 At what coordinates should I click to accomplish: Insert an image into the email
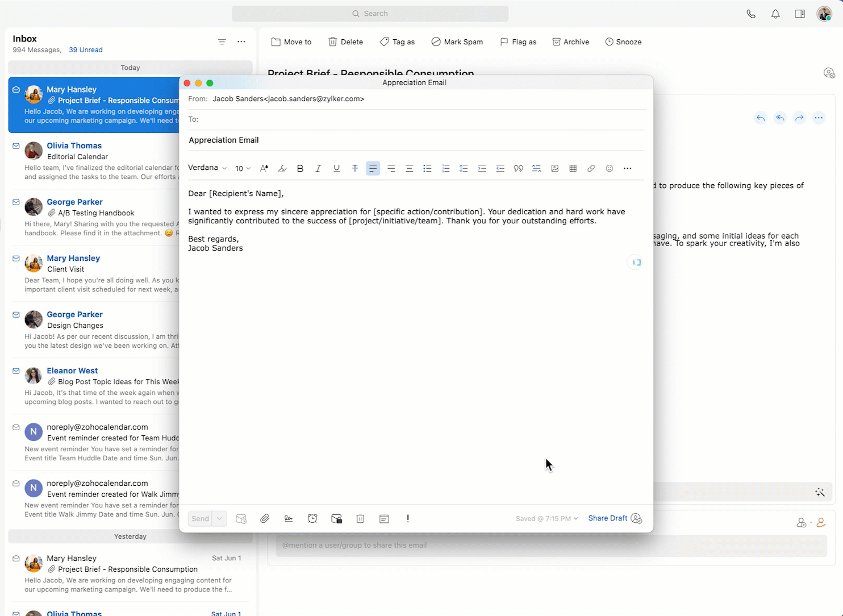(x=555, y=168)
